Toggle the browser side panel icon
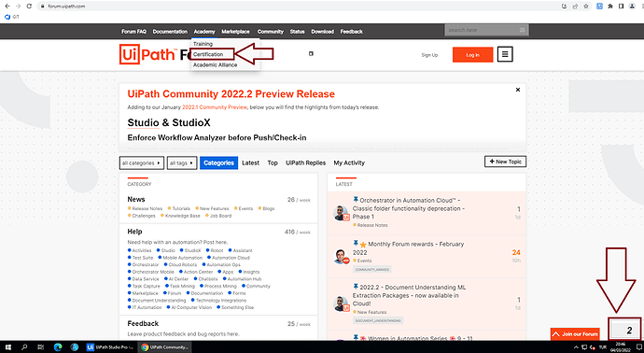The width and height of the screenshot is (644, 353). click(x=621, y=7)
